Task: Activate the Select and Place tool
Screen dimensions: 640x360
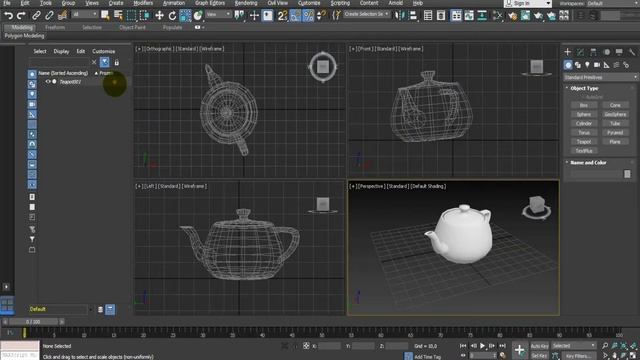Action: [198, 16]
